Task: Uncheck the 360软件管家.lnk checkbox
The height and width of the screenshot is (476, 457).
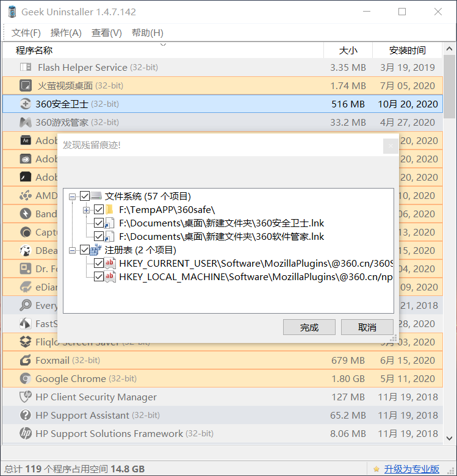Action: [x=99, y=236]
